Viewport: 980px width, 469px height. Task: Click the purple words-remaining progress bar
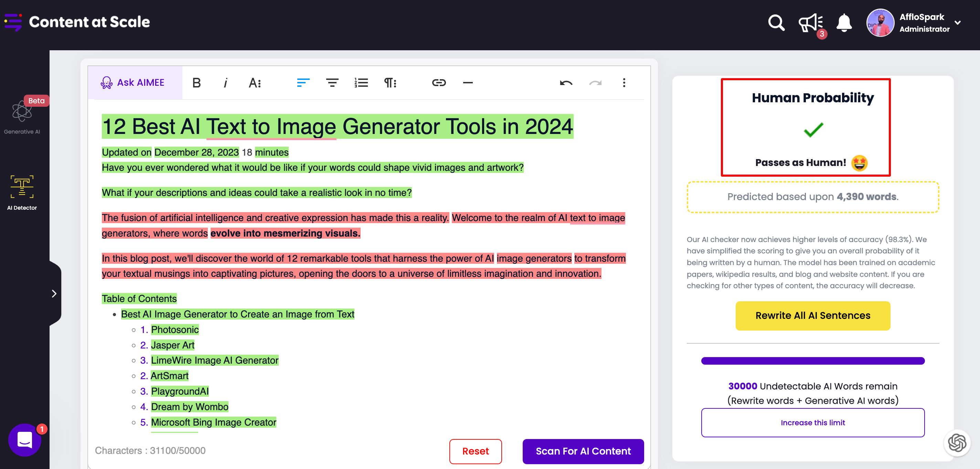[x=813, y=361]
